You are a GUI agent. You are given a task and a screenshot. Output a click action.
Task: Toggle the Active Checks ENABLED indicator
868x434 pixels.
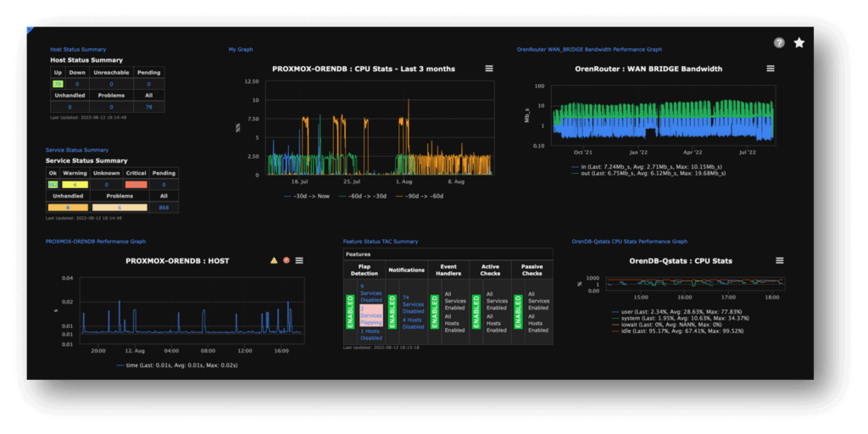pos(476,312)
